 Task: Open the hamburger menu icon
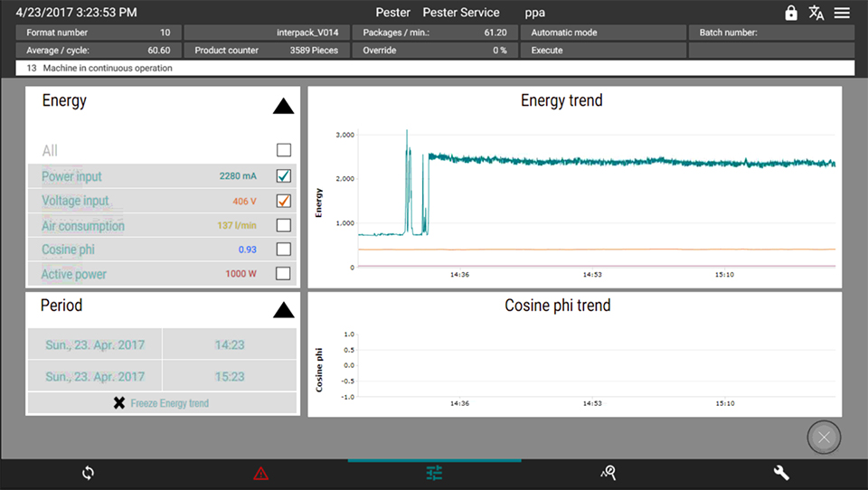842,13
